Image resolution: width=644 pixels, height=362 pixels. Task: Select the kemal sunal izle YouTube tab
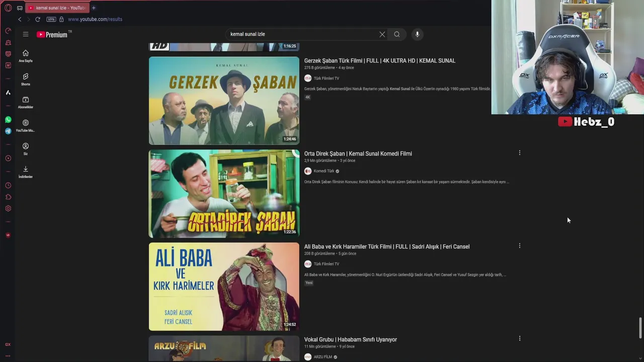click(57, 8)
